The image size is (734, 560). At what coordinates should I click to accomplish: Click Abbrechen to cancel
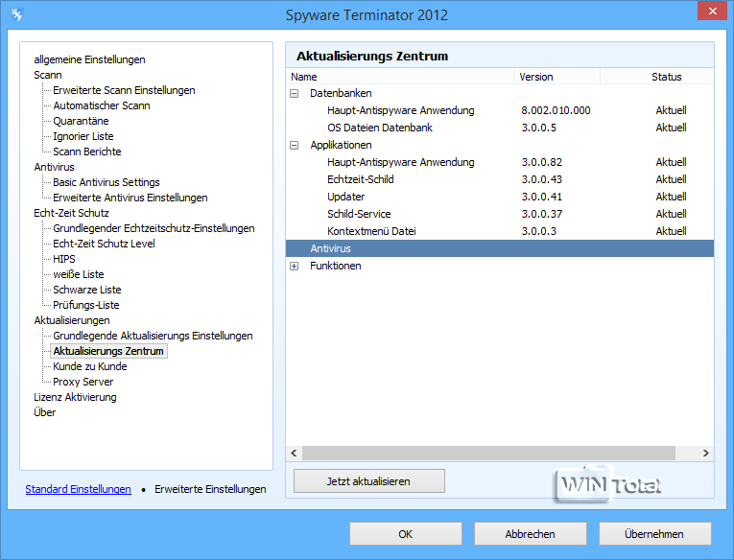tap(530, 534)
